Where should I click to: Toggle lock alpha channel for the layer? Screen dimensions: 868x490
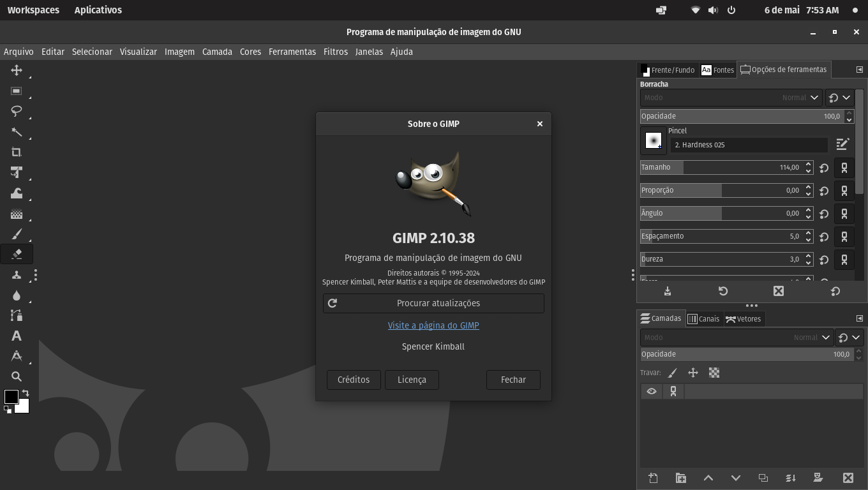point(714,373)
